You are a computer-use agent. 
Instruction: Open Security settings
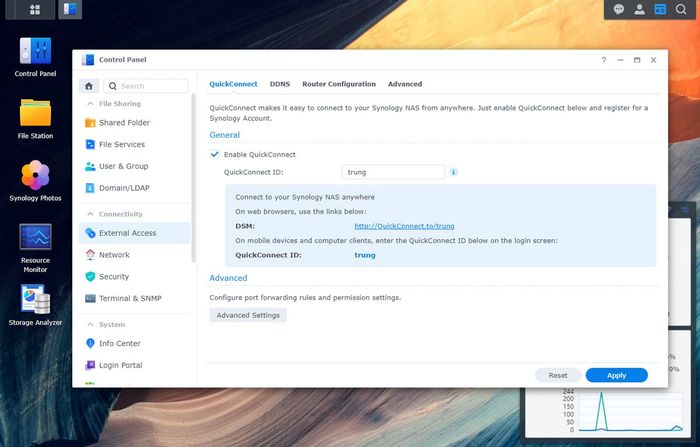pyautogui.click(x=134, y=276)
